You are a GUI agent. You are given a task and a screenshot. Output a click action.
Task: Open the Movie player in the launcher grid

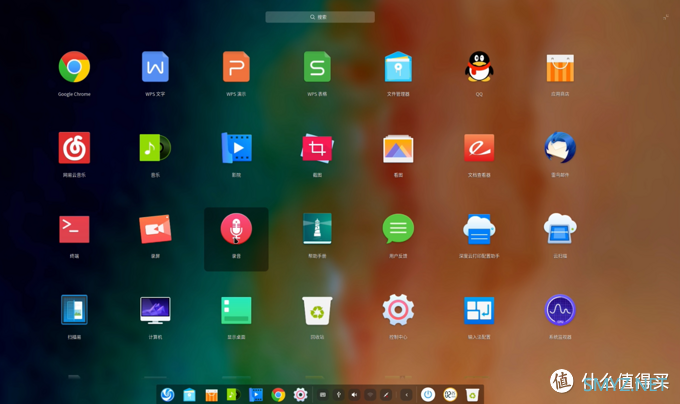pos(236,148)
